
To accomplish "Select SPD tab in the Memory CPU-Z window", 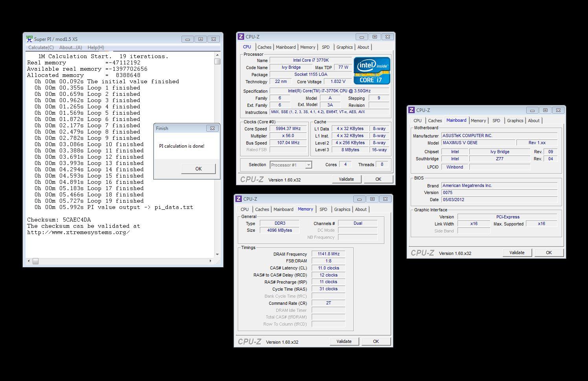I will (323, 209).
